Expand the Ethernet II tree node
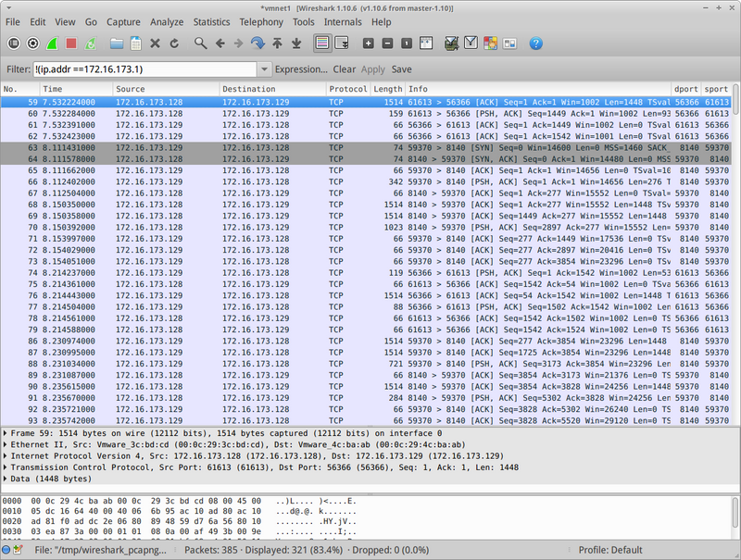Viewport: 741px width, 560px height. click(x=6, y=445)
